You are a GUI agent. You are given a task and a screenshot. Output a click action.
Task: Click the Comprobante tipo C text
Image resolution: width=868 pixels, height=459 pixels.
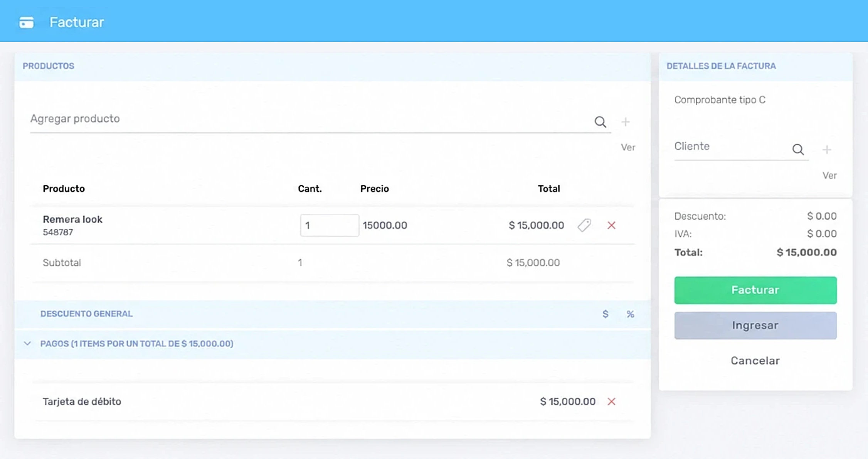[720, 100]
